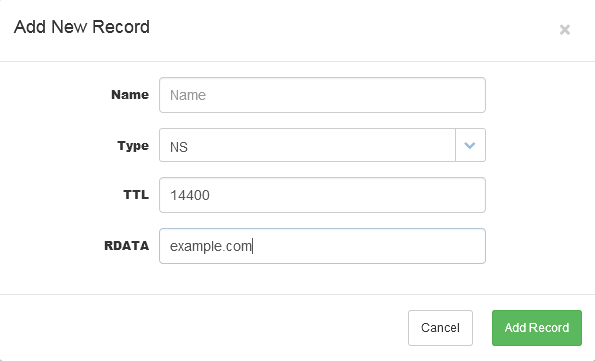595x361 pixels.
Task: Dismiss dialog using the gray X icon
Action: click(565, 30)
